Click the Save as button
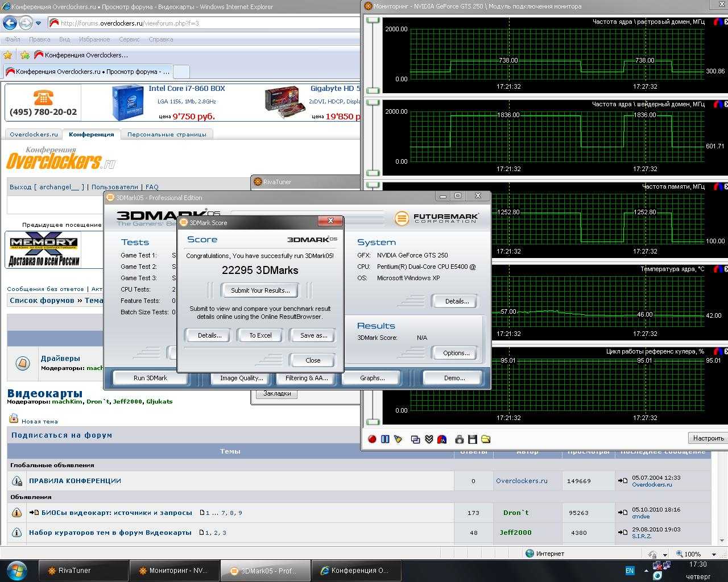This screenshot has width=728, height=582. click(x=313, y=335)
